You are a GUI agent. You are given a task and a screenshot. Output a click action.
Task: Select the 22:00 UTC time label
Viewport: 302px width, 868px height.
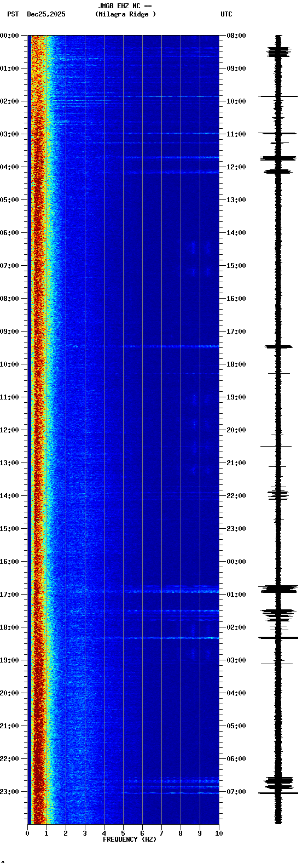click(236, 496)
